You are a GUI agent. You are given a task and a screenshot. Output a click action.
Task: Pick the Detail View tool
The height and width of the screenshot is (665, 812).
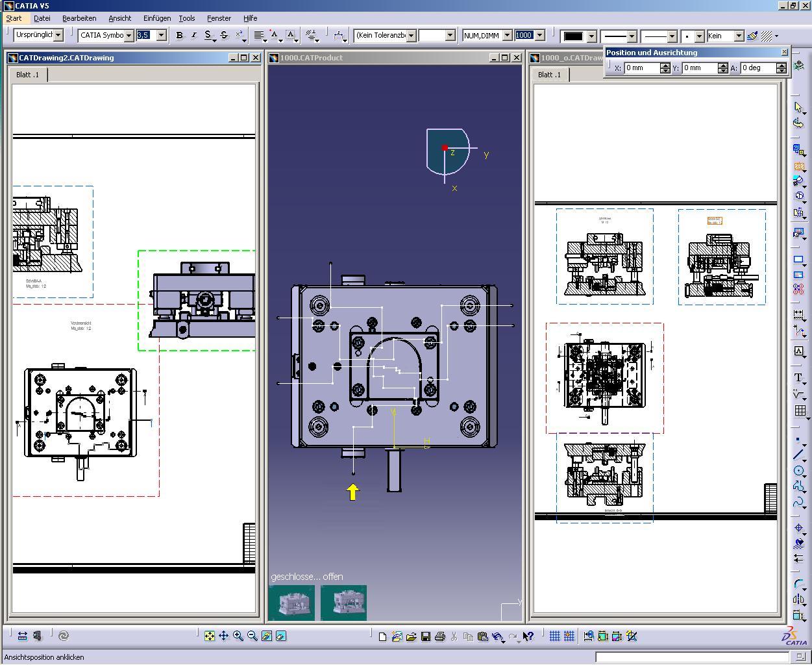pyautogui.click(x=799, y=180)
